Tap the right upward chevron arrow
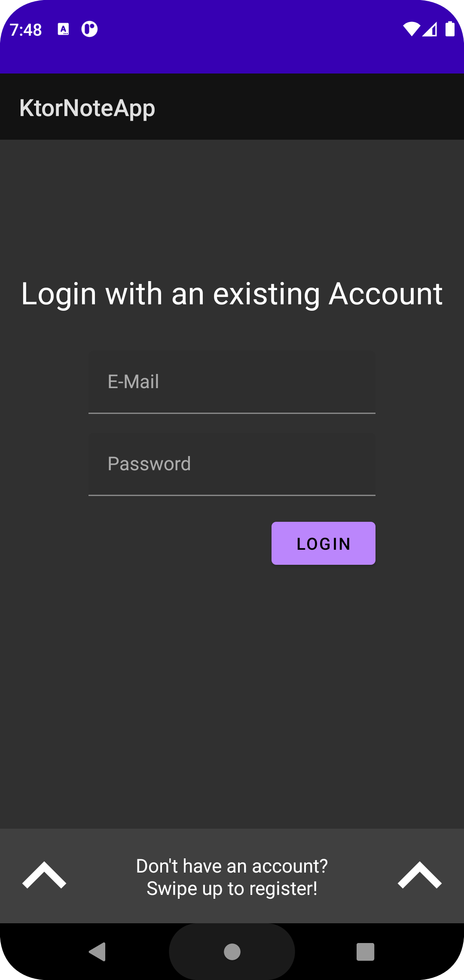The height and width of the screenshot is (980, 464). point(420,875)
